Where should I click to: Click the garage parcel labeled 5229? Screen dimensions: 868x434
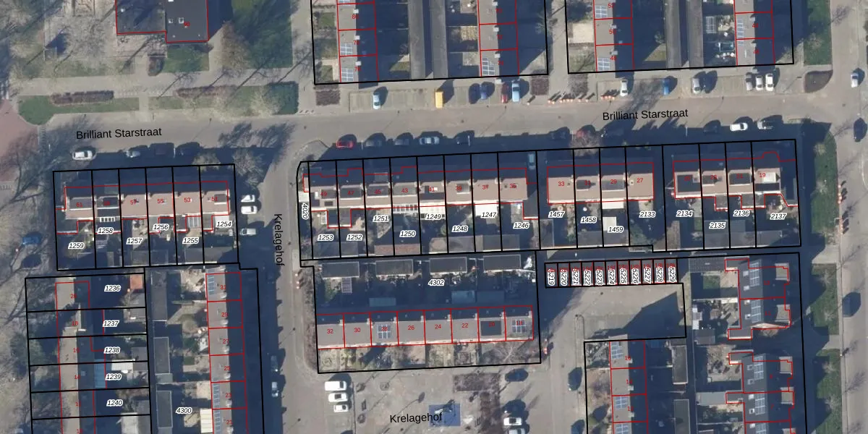[671, 275]
